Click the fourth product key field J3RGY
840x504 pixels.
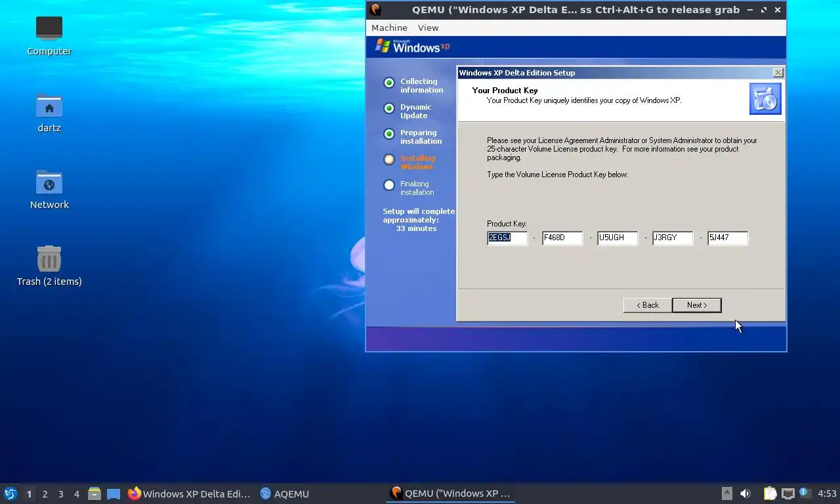(673, 238)
